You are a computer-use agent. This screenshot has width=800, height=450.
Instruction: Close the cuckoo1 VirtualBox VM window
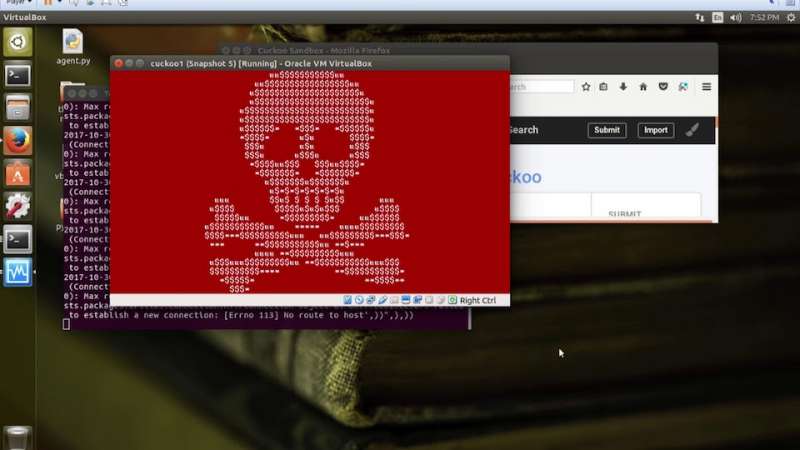118,63
